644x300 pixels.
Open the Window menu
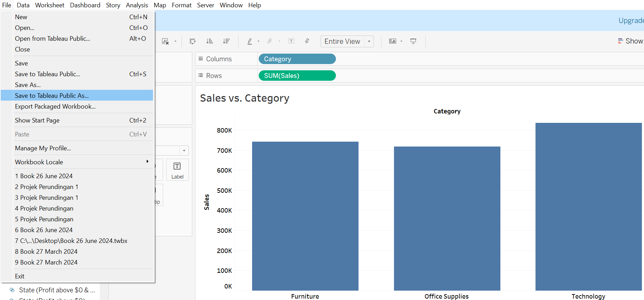click(x=231, y=5)
